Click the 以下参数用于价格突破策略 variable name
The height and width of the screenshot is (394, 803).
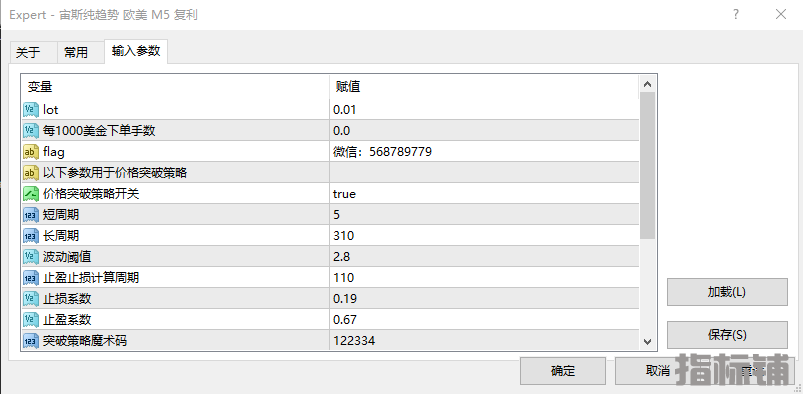[115, 173]
